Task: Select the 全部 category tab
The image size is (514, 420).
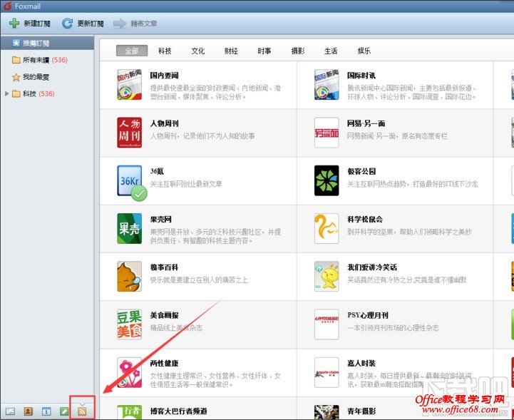Action: tap(132, 51)
